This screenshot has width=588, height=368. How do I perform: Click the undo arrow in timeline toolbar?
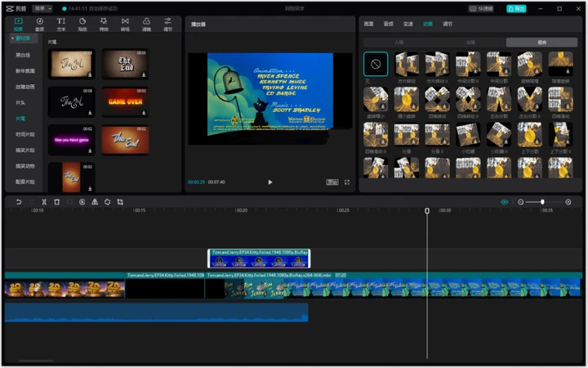(x=18, y=202)
